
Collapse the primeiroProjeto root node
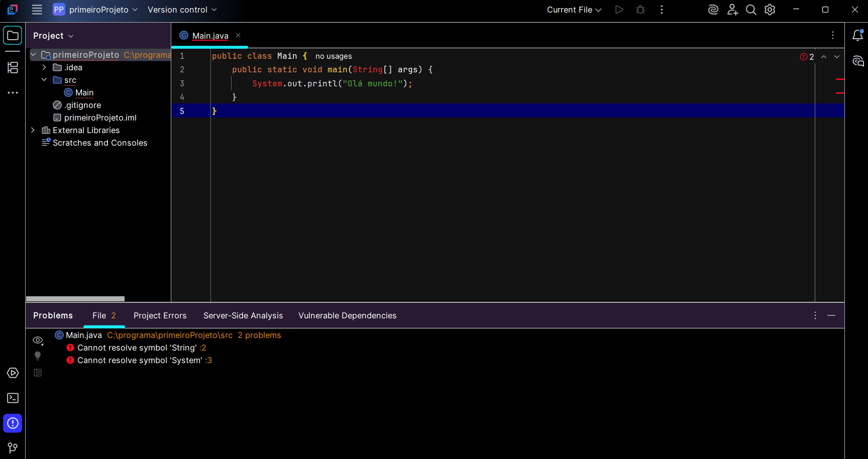[x=33, y=54]
